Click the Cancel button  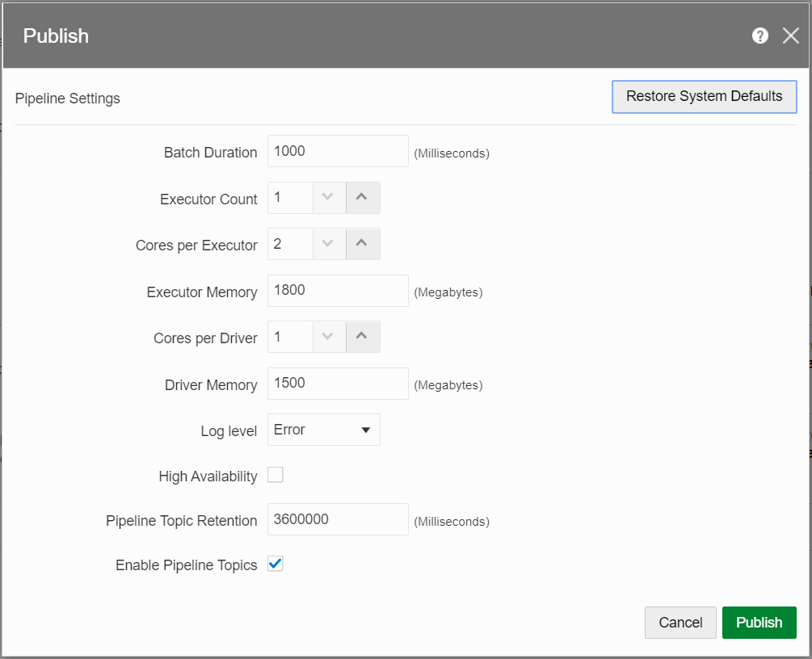680,622
